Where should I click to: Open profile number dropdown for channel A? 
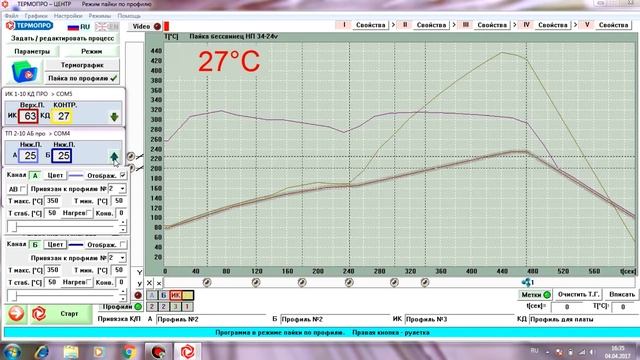pos(122,189)
